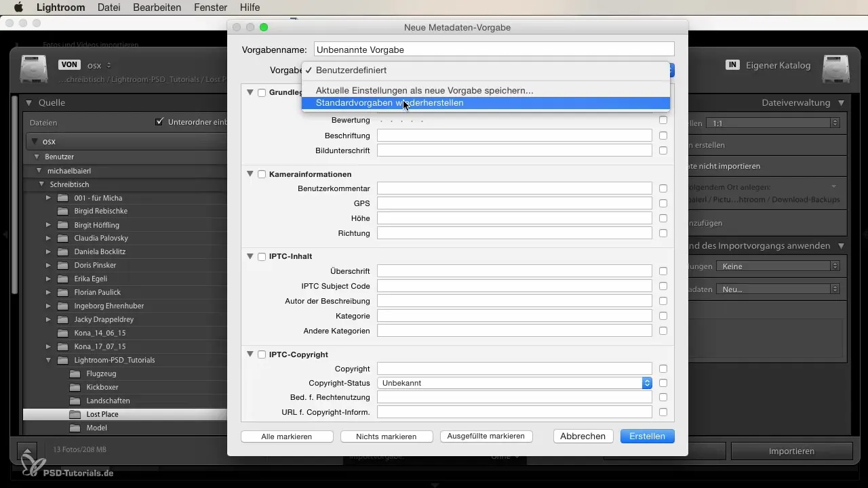Click the Überschrift input field
This screenshot has height=488, width=868.
coord(515,271)
